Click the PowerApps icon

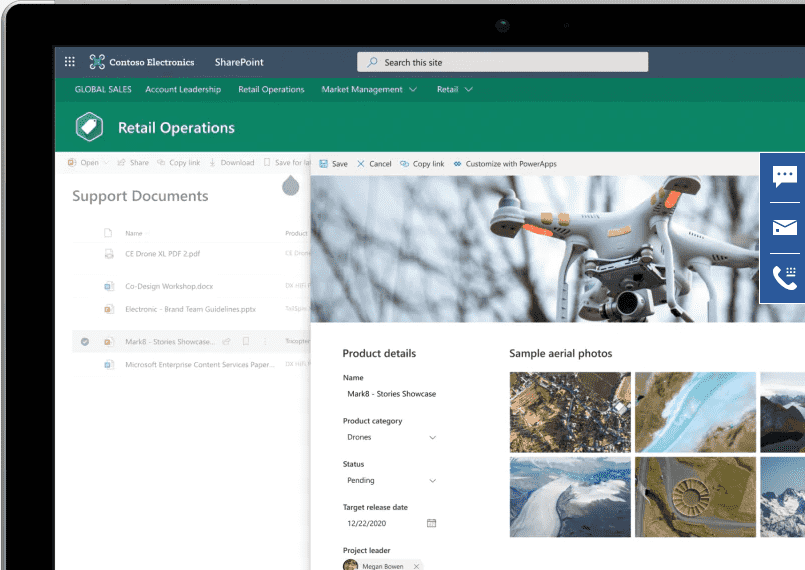457,164
